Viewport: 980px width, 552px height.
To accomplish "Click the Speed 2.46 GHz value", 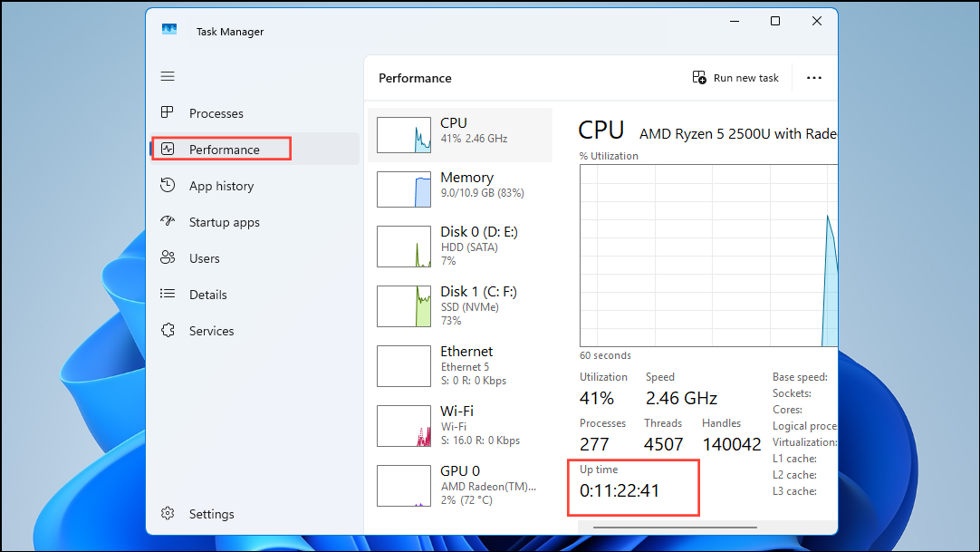I will coord(681,398).
